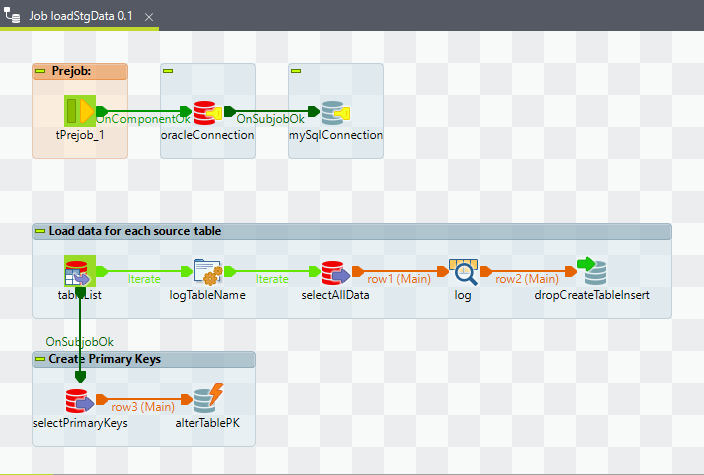Select the selectPrimaryKeys component icon
704x475 pixels.
[x=80, y=399]
